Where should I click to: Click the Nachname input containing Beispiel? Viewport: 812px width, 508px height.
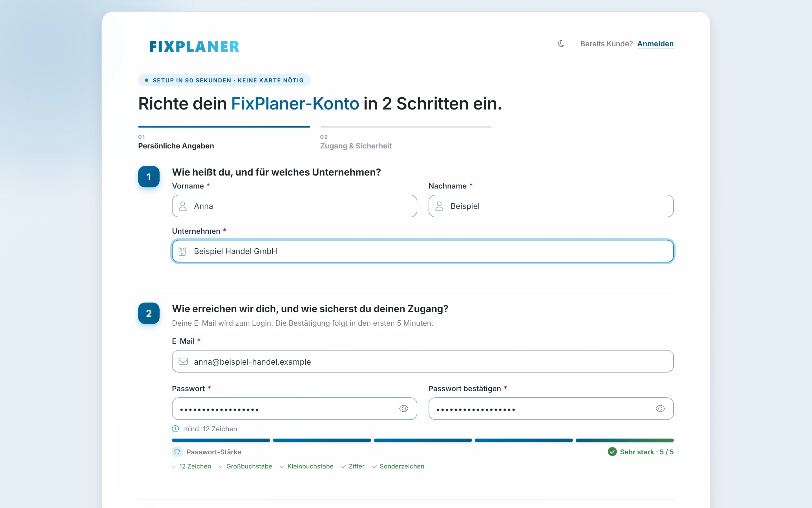[551, 206]
